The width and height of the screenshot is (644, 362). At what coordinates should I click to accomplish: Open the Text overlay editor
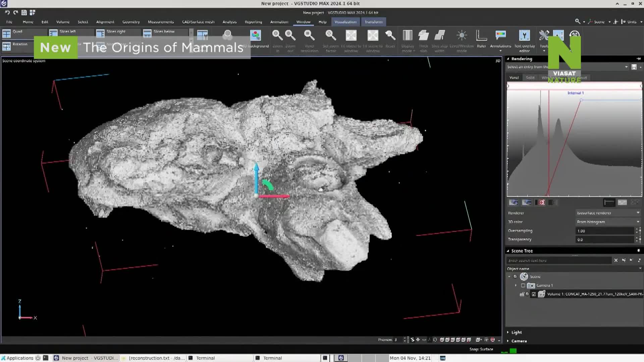[524, 36]
